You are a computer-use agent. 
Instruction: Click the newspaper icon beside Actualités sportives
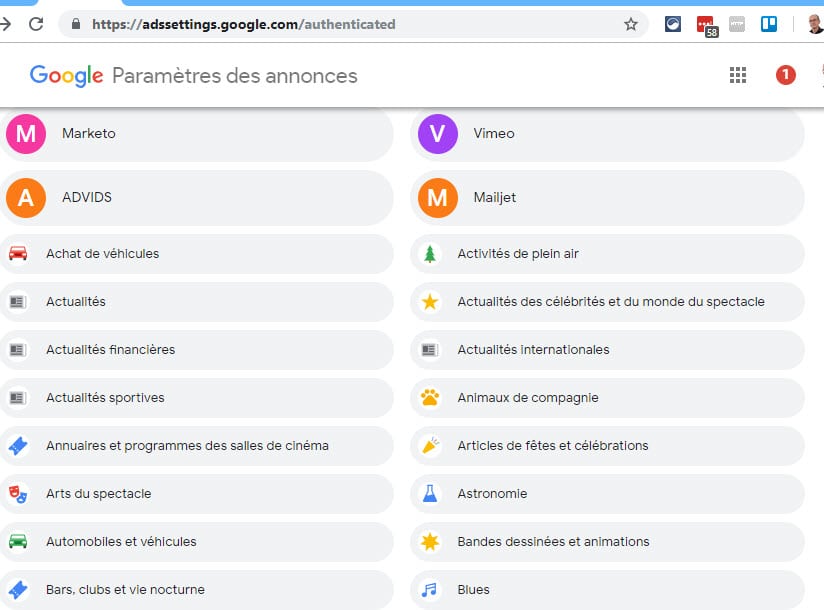click(18, 398)
